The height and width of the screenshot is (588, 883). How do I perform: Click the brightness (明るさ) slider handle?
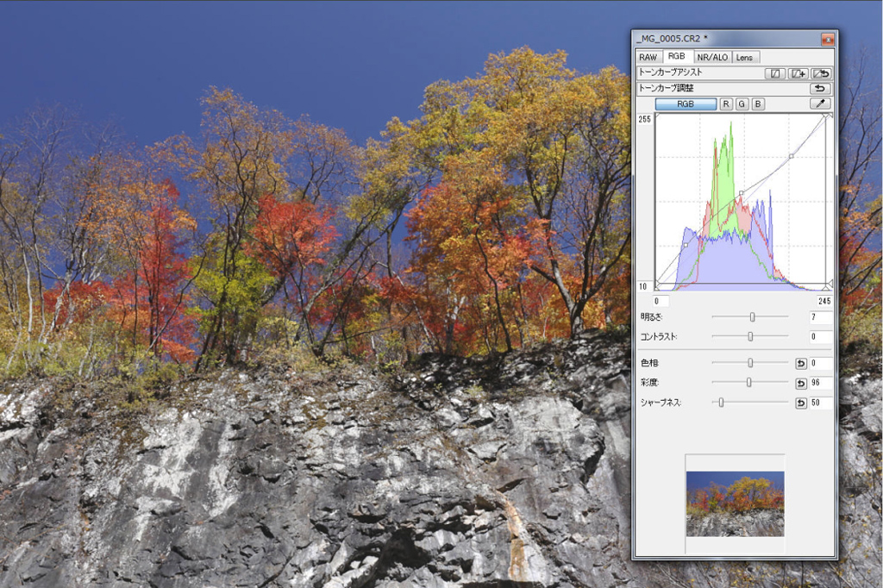click(753, 317)
